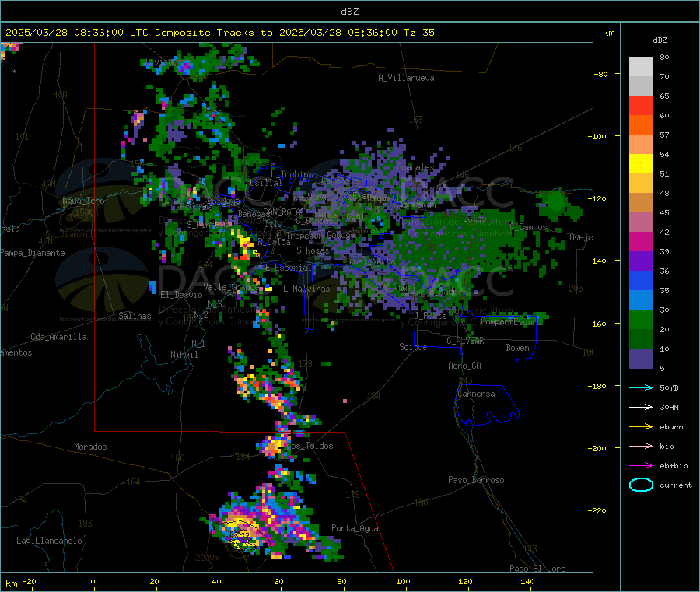Click the 'A_Villanueva' map label
This screenshot has width=700, height=592.
(406, 78)
